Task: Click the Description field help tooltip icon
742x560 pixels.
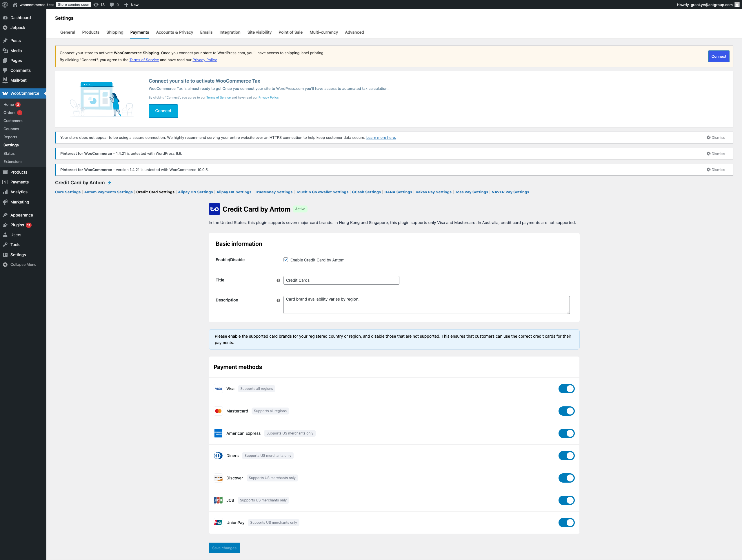Action: (x=278, y=300)
